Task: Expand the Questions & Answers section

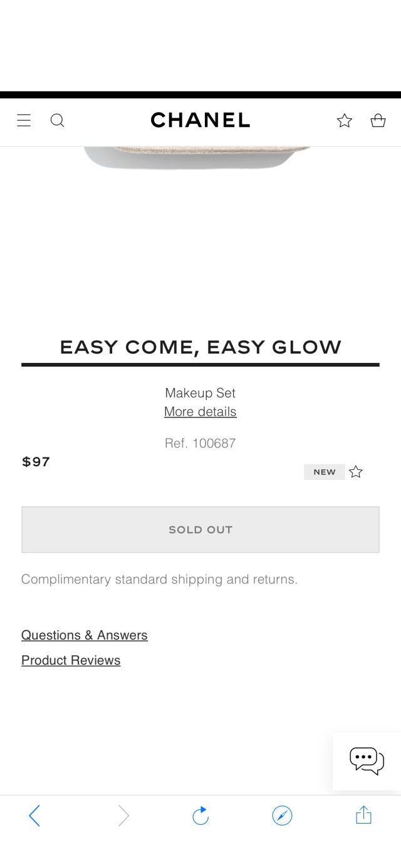Action: coord(84,635)
